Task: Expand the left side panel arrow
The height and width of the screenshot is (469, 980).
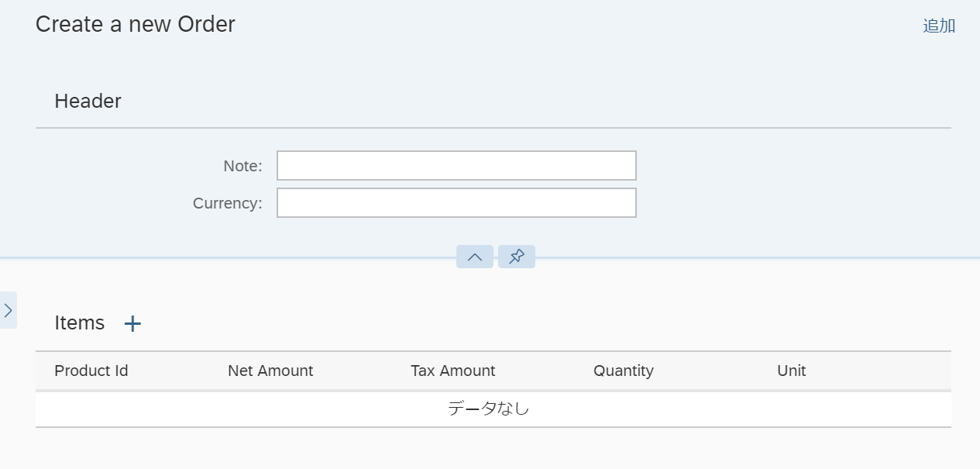Action: pos(8,310)
